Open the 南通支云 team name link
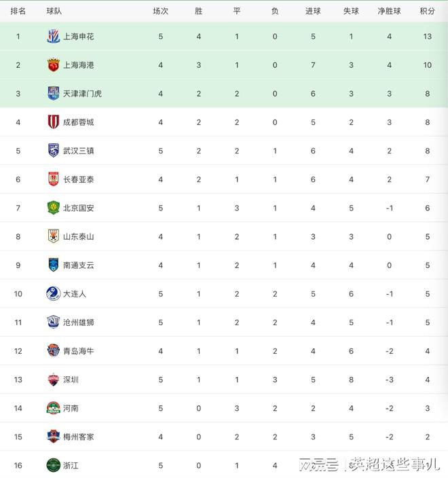Viewport: 448px width, 478px height. pyautogui.click(x=78, y=265)
